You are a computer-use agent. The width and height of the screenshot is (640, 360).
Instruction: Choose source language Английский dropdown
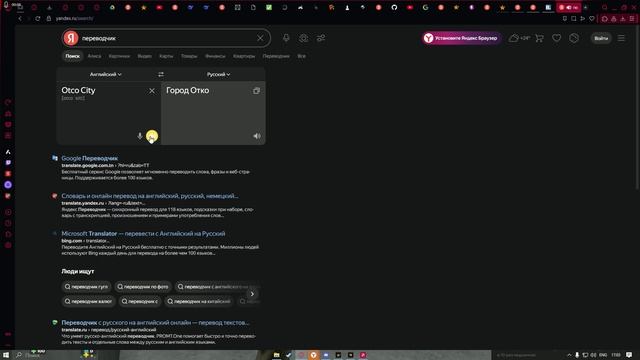pyautogui.click(x=106, y=74)
